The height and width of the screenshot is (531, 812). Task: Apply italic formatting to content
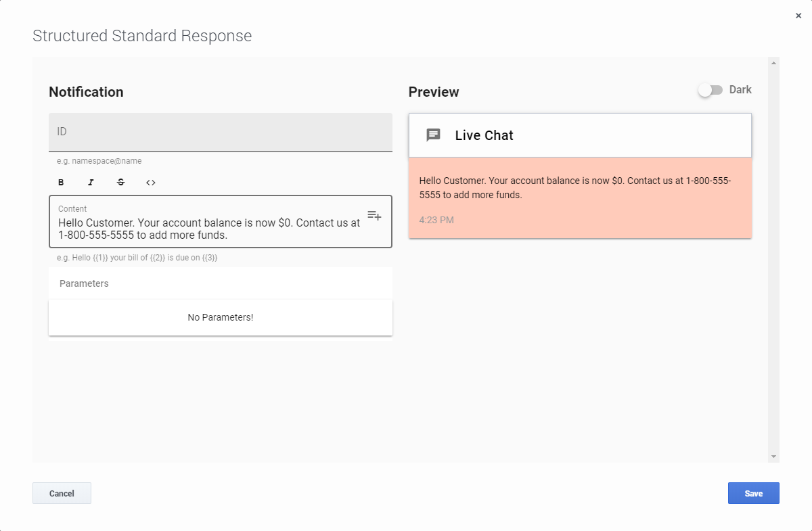pyautogui.click(x=91, y=183)
